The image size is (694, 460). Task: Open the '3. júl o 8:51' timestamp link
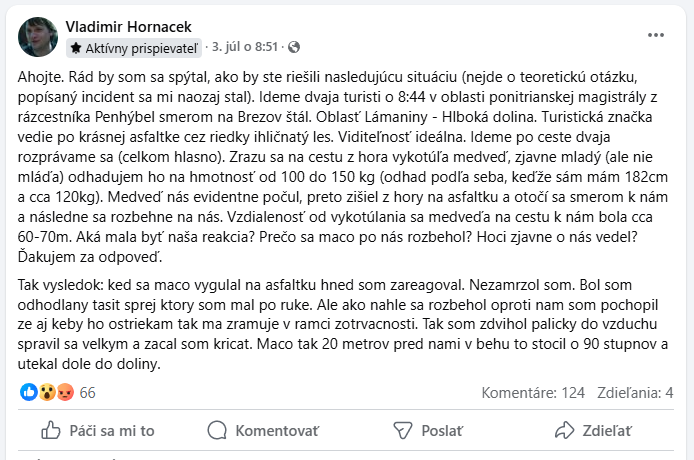(245, 47)
